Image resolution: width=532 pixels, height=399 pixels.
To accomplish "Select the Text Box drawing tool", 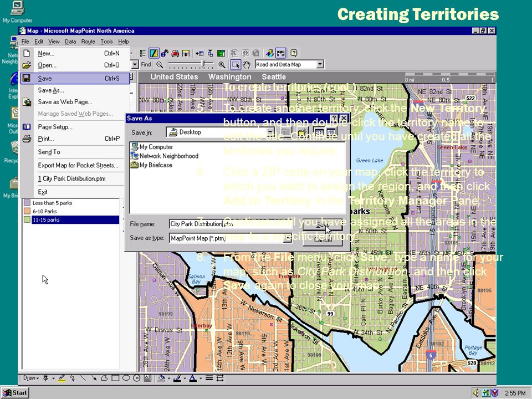I will 147,378.
